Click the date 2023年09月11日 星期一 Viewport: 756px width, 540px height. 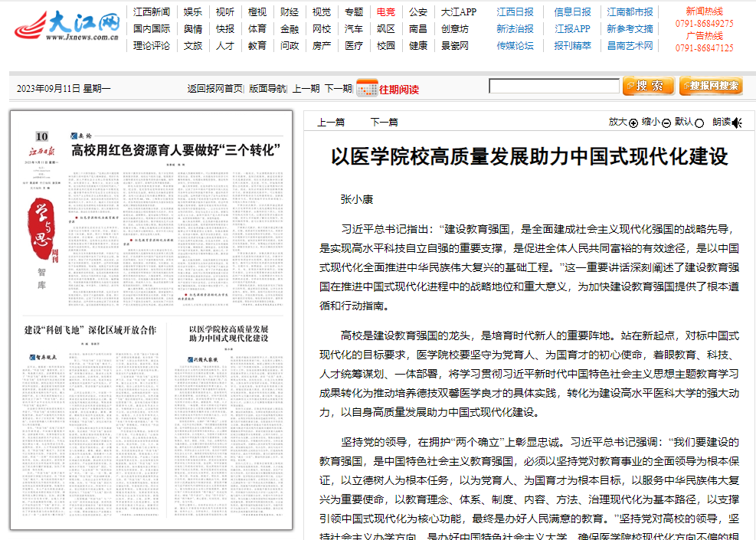click(x=64, y=89)
